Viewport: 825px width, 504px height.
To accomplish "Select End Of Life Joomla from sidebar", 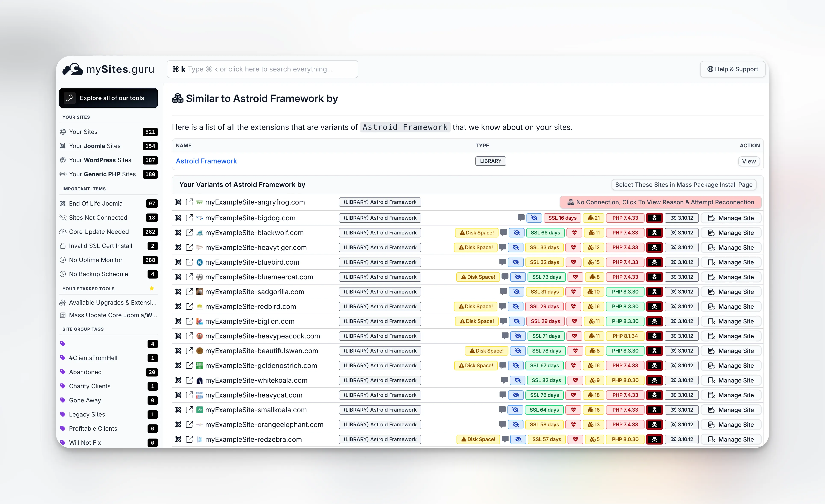I will [95, 203].
